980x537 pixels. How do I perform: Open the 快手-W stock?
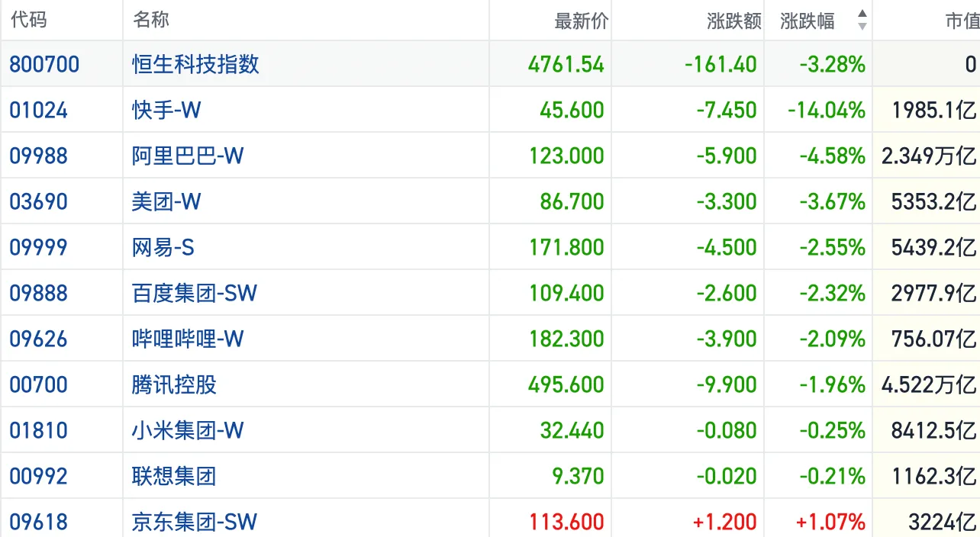166,110
